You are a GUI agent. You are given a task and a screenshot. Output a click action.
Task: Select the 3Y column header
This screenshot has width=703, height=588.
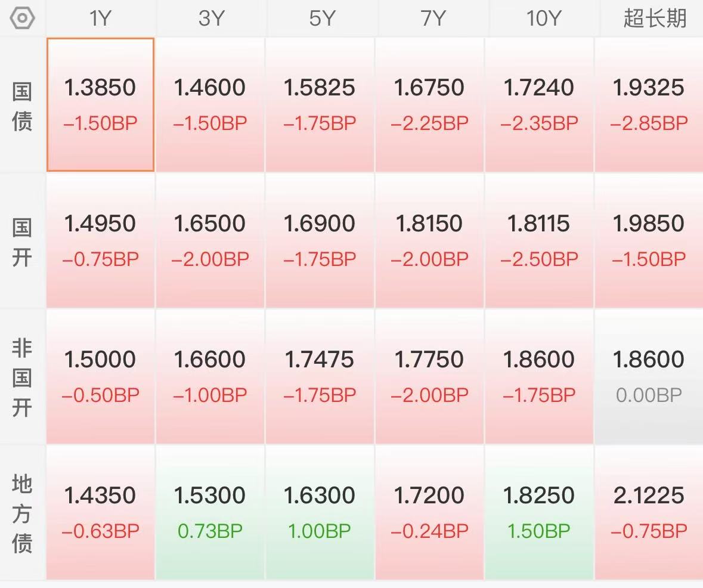click(210, 18)
